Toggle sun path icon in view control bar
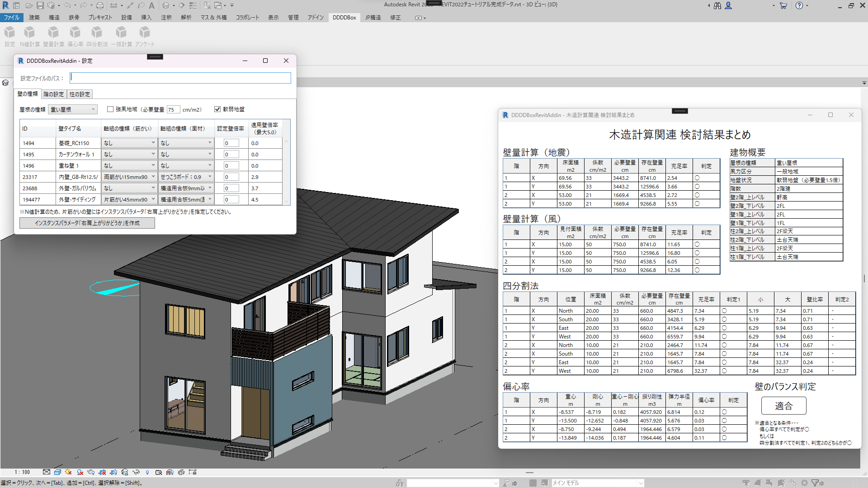Image resolution: width=868 pixels, height=488 pixels. click(68, 472)
